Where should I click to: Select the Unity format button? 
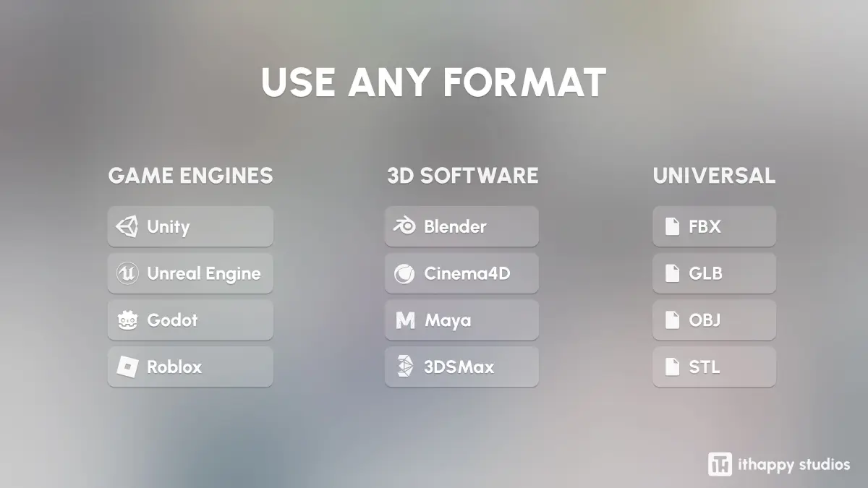pyautogui.click(x=190, y=226)
